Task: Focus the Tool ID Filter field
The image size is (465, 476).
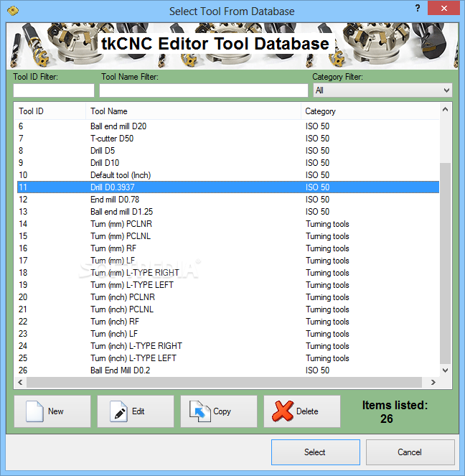Action: (x=54, y=90)
